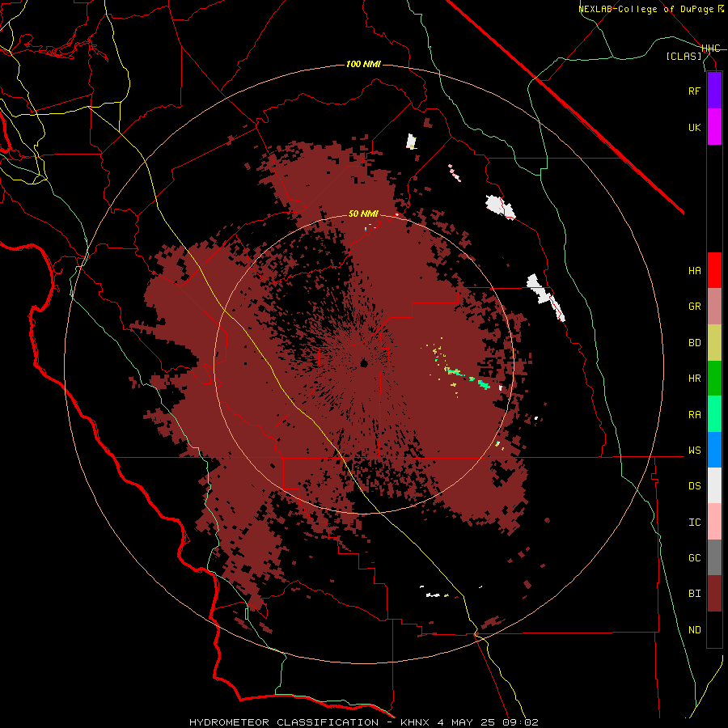
Task: Click the 50 NMI range ring label
Action: 363,214
